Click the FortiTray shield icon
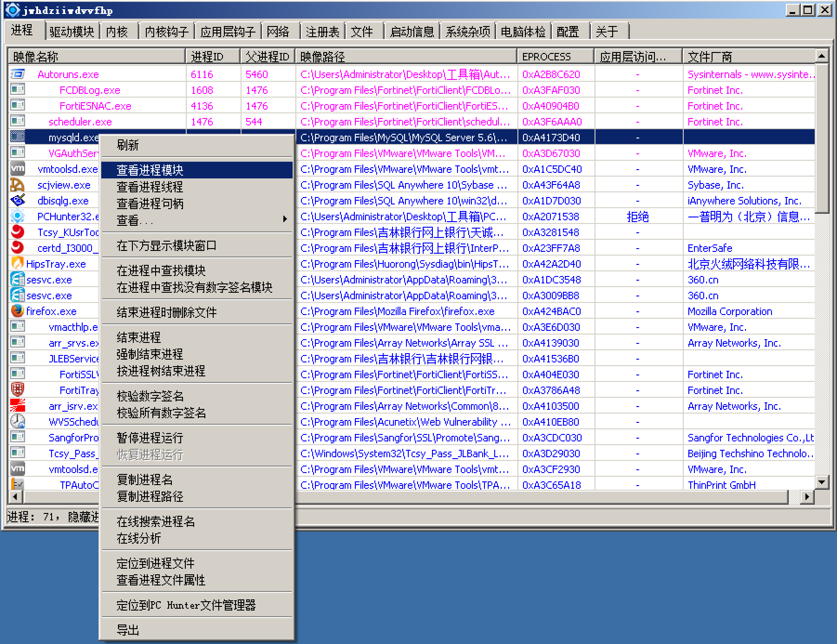The width and height of the screenshot is (837, 644). tap(18, 390)
